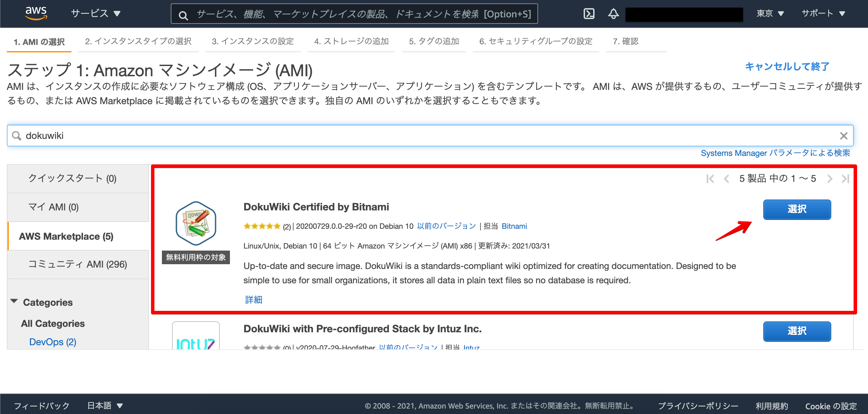Open the notifications bell icon

(x=613, y=14)
